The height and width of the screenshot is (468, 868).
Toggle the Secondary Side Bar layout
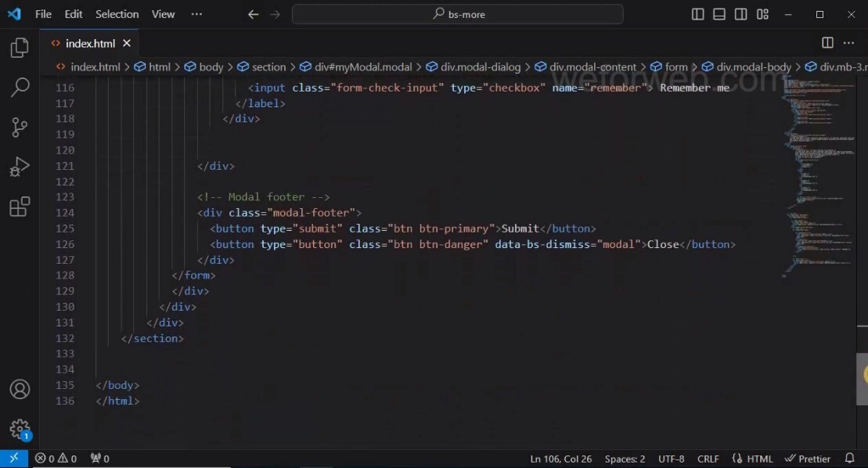click(x=740, y=14)
